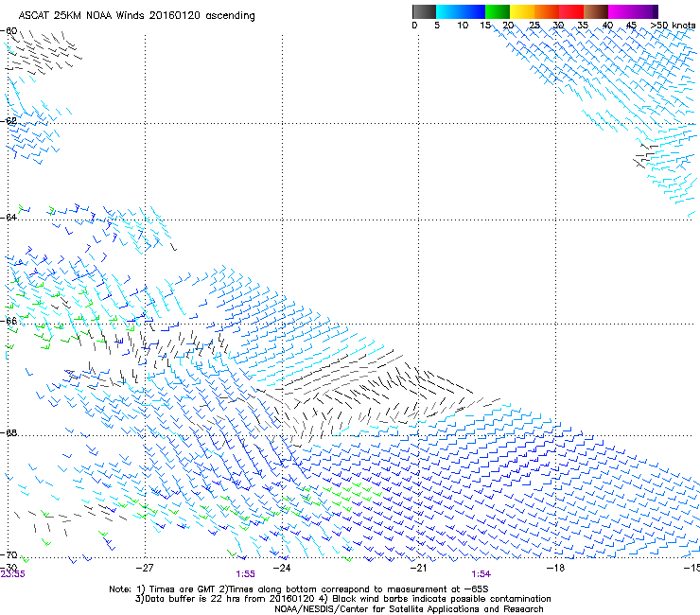Select the green 15-20 knots color segment
The width and height of the screenshot is (700, 615).
[498, 11]
